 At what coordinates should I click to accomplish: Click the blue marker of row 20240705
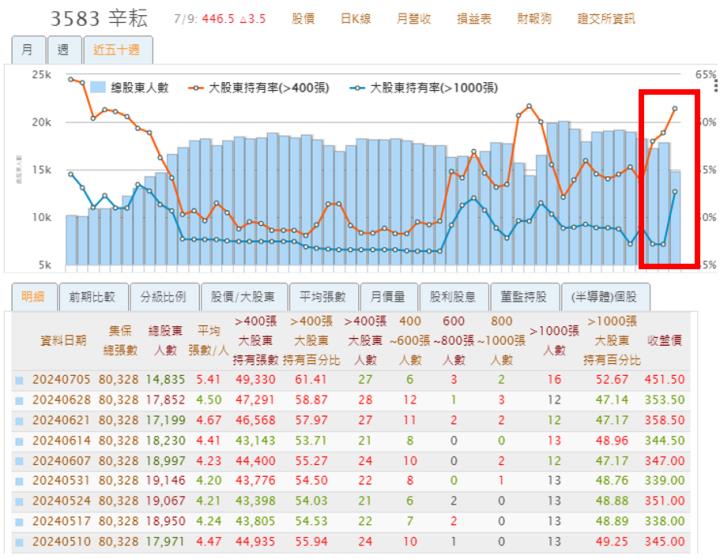19,380
